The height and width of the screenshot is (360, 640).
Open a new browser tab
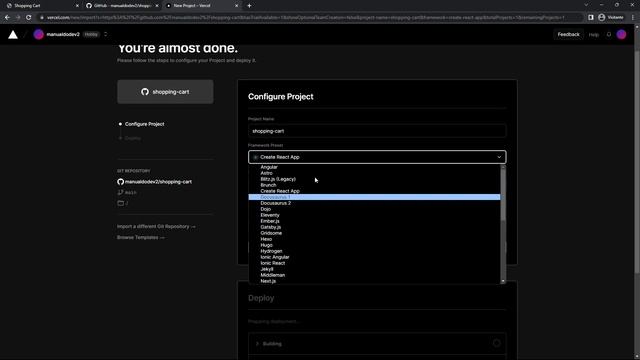pos(249,6)
